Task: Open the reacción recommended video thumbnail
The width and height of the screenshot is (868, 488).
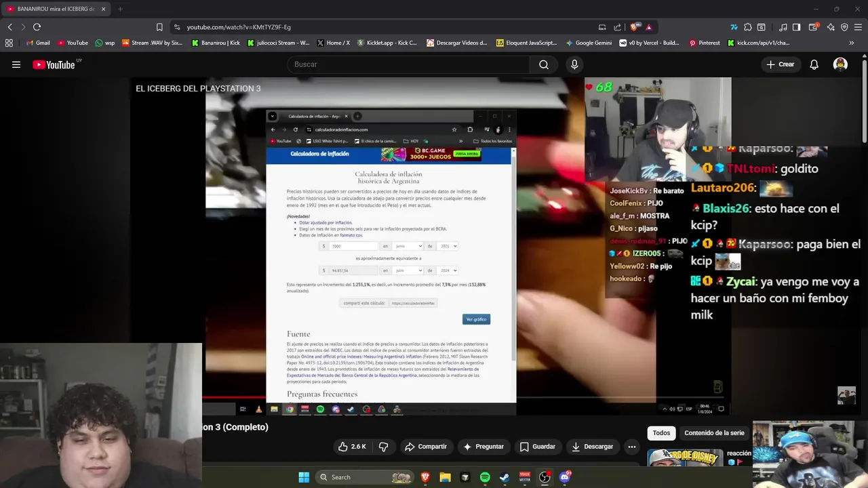Action: coord(685,458)
